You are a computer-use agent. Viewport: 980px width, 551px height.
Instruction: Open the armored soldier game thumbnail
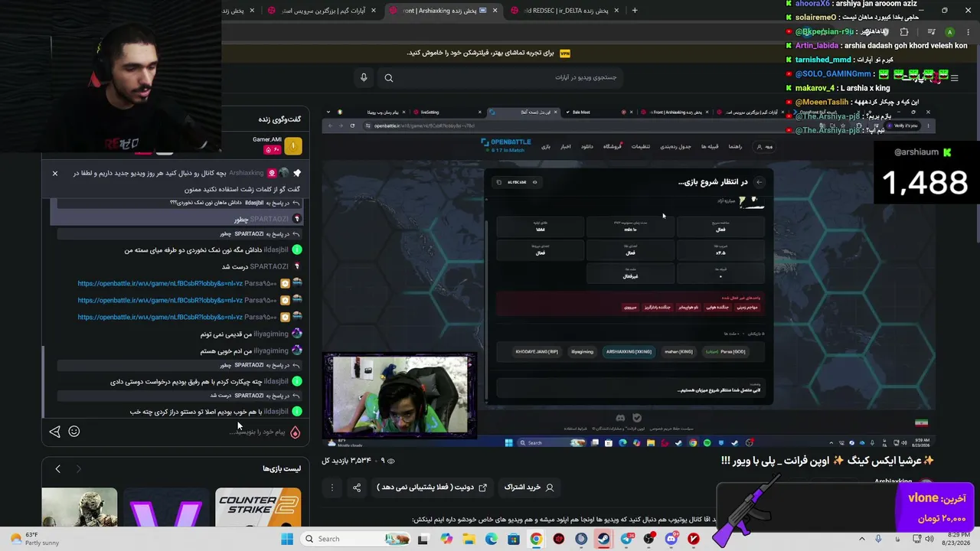pyautogui.click(x=80, y=508)
